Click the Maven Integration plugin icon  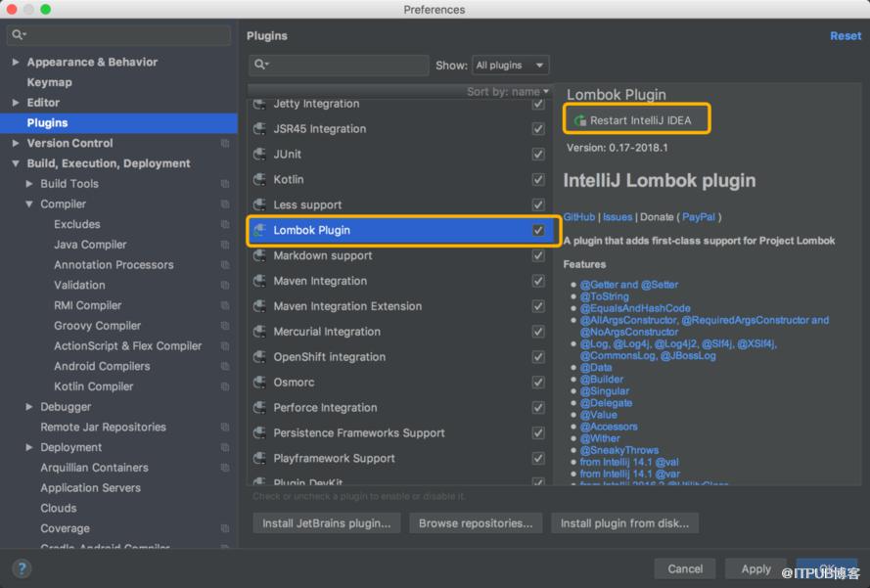(x=259, y=281)
